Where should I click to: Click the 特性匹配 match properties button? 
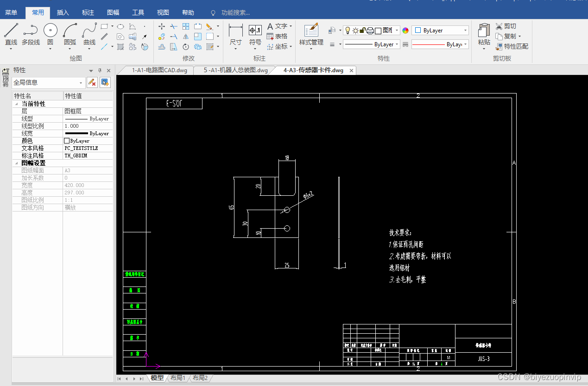(x=512, y=46)
